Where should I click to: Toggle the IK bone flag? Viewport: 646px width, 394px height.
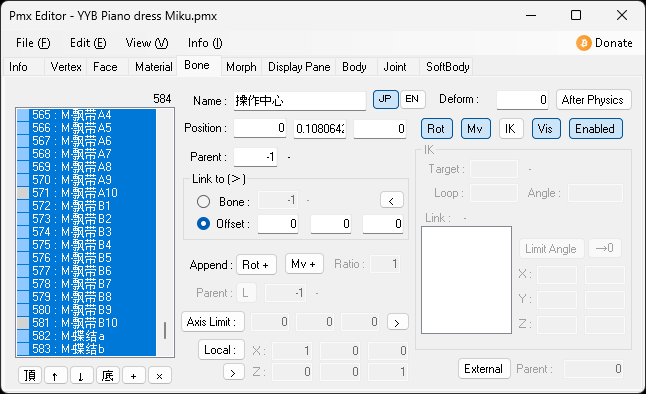510,129
